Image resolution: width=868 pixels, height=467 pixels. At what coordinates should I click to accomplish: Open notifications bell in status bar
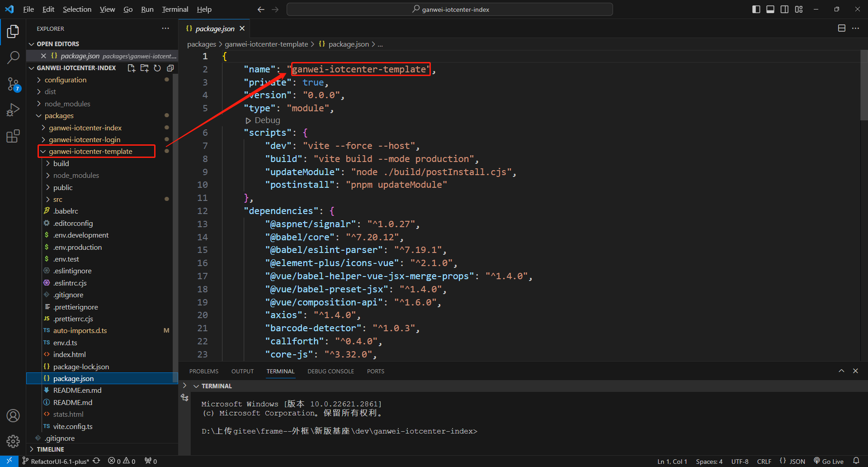coord(856,461)
